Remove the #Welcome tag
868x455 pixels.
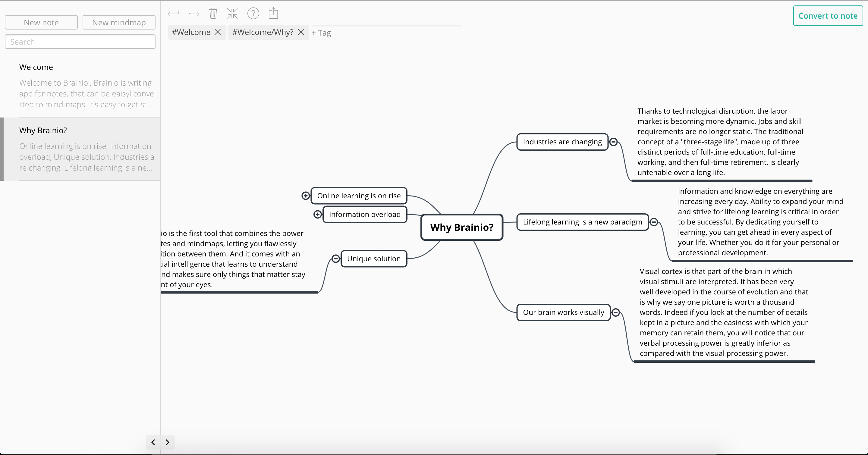click(x=218, y=32)
